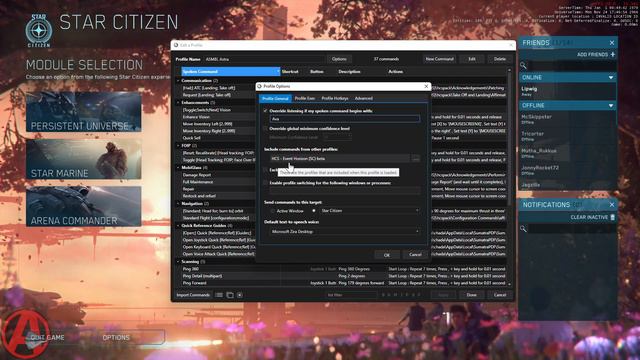
Task: Open the Star Citizen target dropdown
Action: point(369,211)
